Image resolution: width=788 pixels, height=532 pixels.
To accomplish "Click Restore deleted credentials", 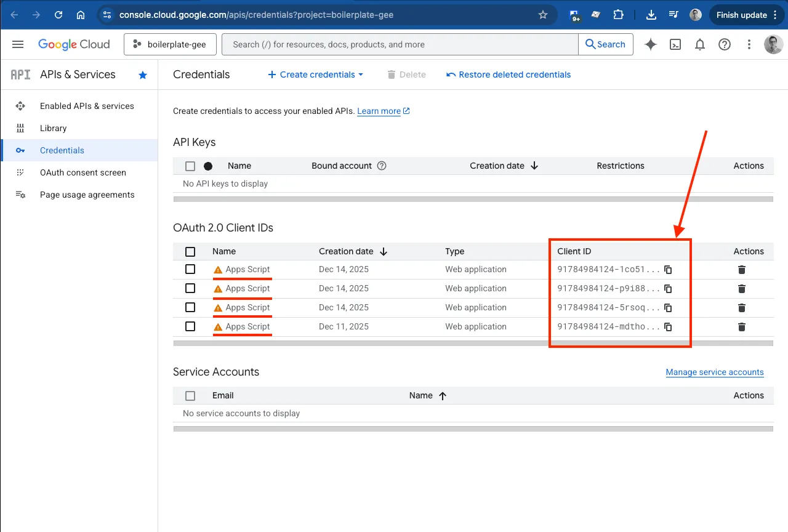I will pos(508,75).
